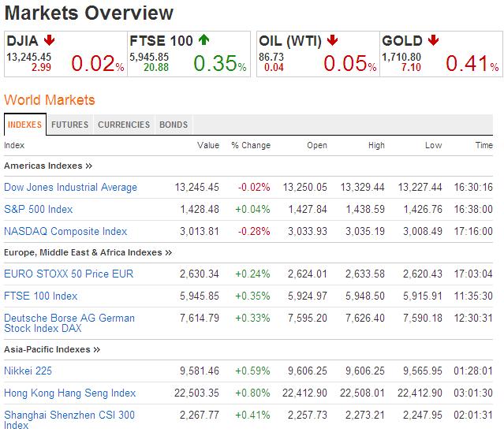Open Deutsche Borse AG German Stock Index DAX

point(69,323)
